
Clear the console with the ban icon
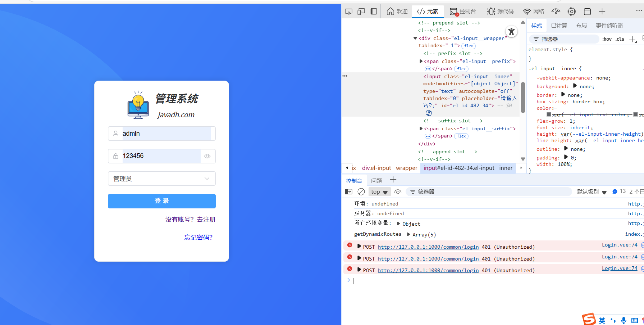click(x=361, y=192)
